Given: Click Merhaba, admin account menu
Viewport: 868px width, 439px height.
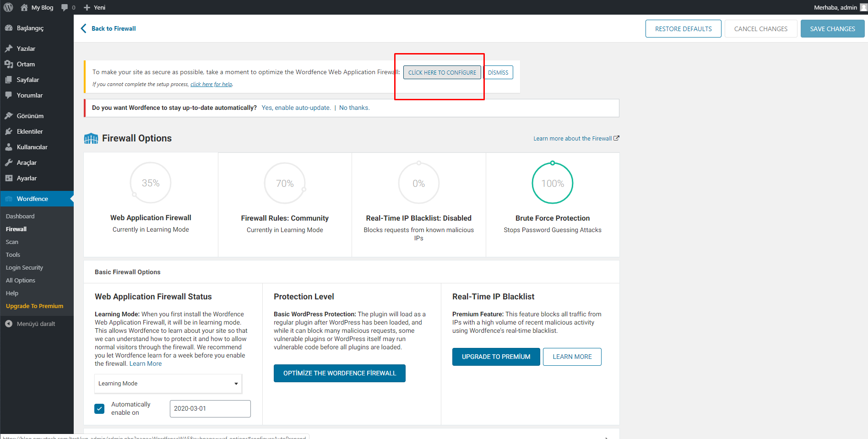Looking at the screenshot, I should [835, 7].
